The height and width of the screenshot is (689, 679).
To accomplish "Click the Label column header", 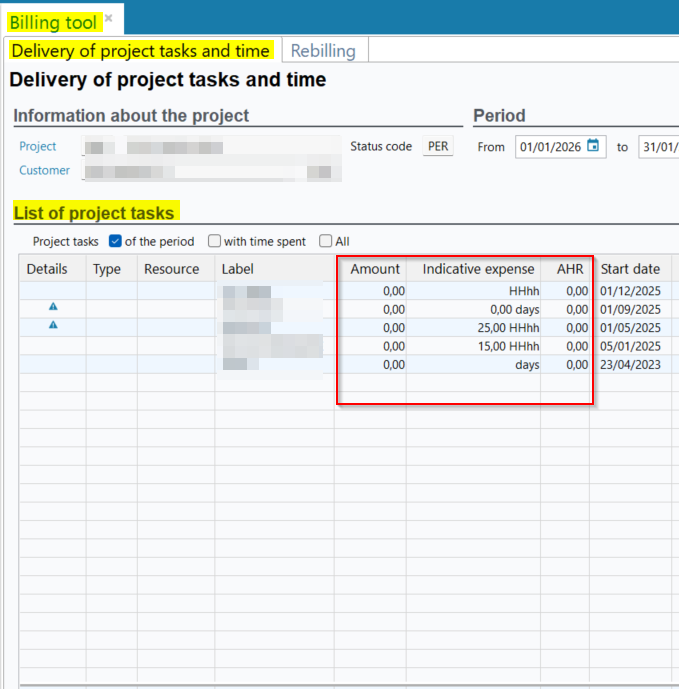I will tap(238, 269).
